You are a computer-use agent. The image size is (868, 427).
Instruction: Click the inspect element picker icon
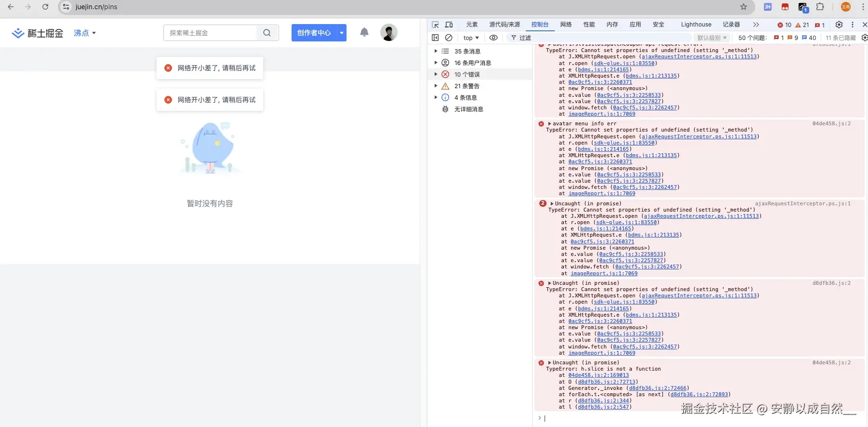[x=435, y=25]
